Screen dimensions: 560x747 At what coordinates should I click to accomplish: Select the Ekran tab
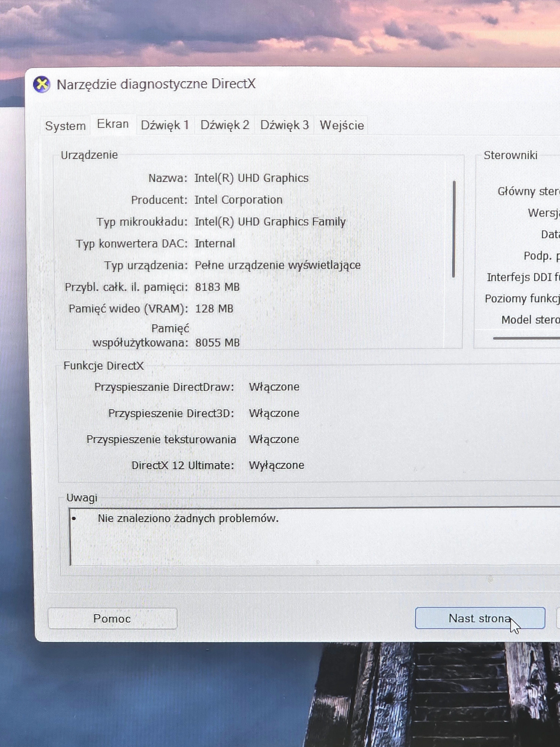(113, 124)
